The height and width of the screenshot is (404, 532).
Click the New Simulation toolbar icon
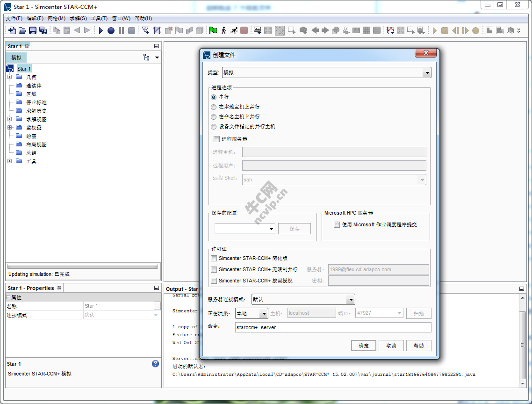pyautogui.click(x=12, y=30)
